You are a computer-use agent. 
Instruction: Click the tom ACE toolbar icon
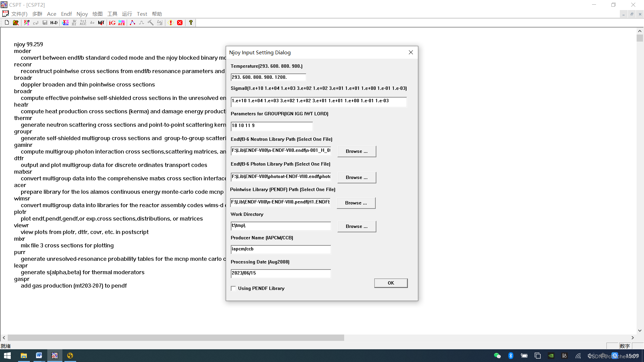point(121,22)
